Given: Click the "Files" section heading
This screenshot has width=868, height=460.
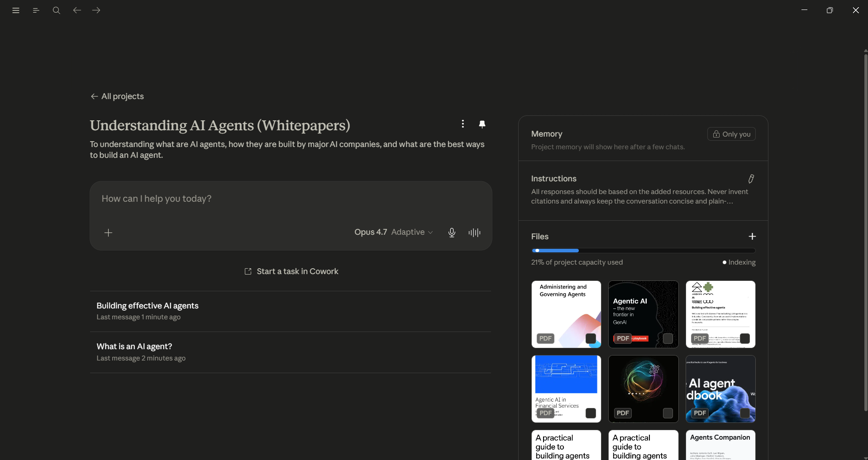Looking at the screenshot, I should (x=540, y=237).
